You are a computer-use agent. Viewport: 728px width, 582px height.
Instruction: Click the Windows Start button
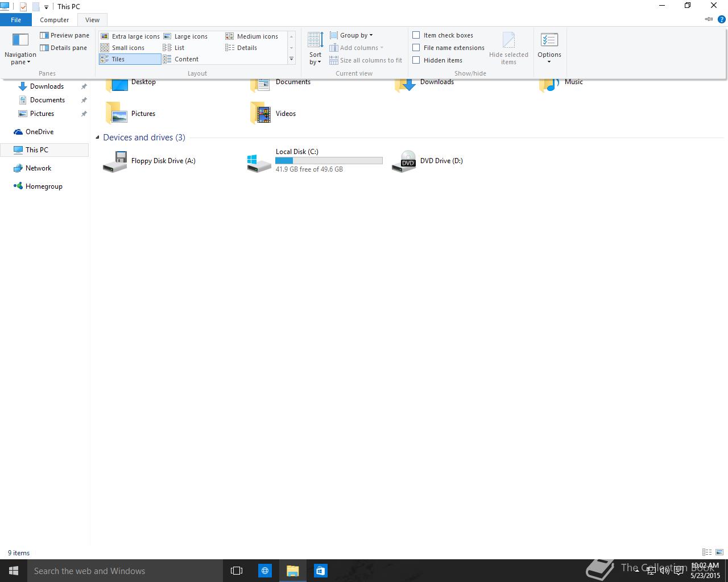[x=14, y=571]
